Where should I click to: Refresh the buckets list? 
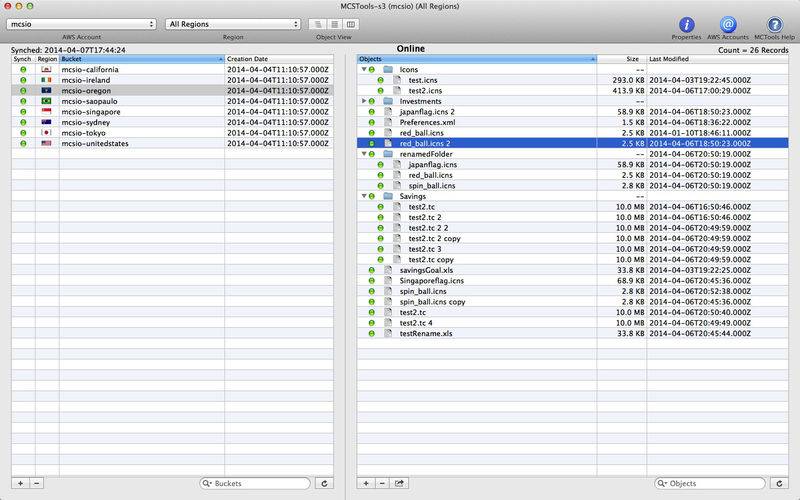(x=324, y=483)
